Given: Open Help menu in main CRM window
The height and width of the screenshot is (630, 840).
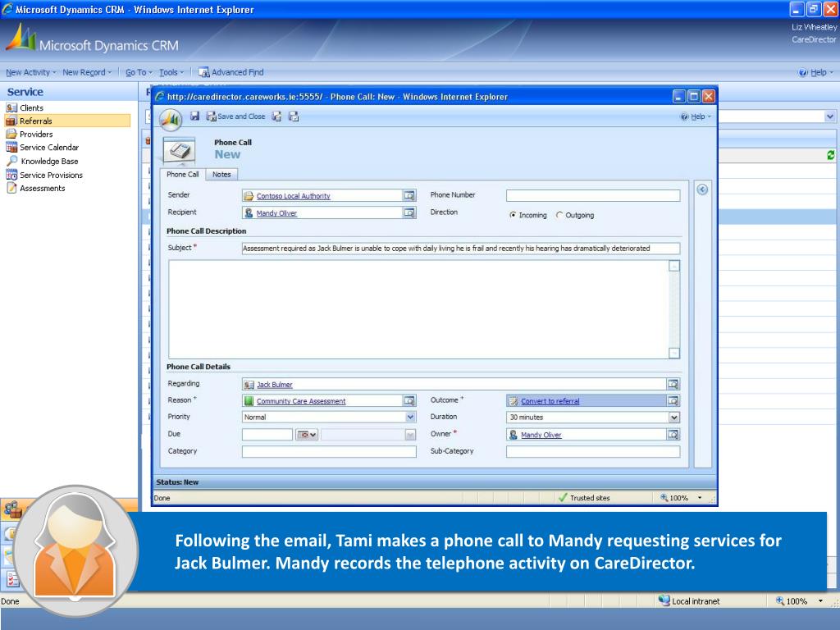Looking at the screenshot, I should pos(816,72).
